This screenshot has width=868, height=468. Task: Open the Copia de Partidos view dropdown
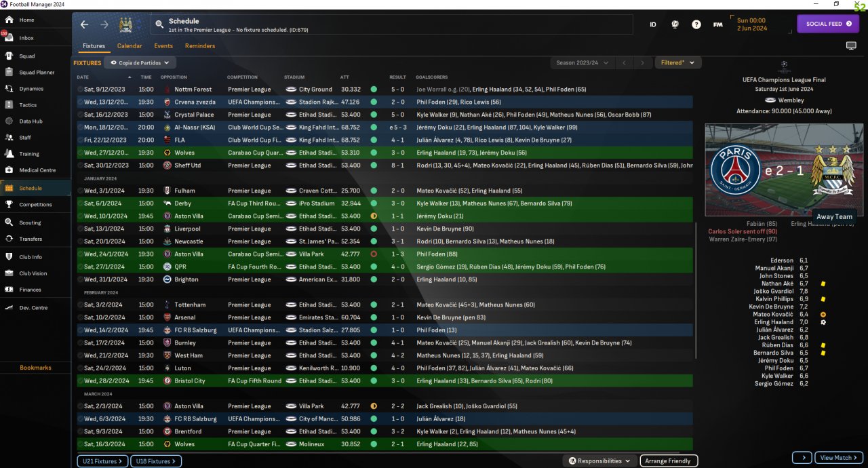click(x=139, y=62)
